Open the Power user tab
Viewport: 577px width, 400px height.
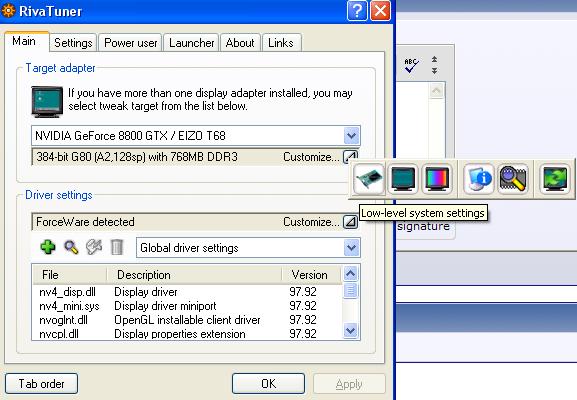[x=130, y=43]
